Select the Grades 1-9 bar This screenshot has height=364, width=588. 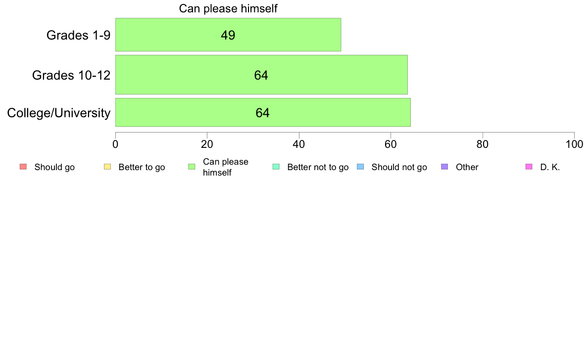coord(228,35)
